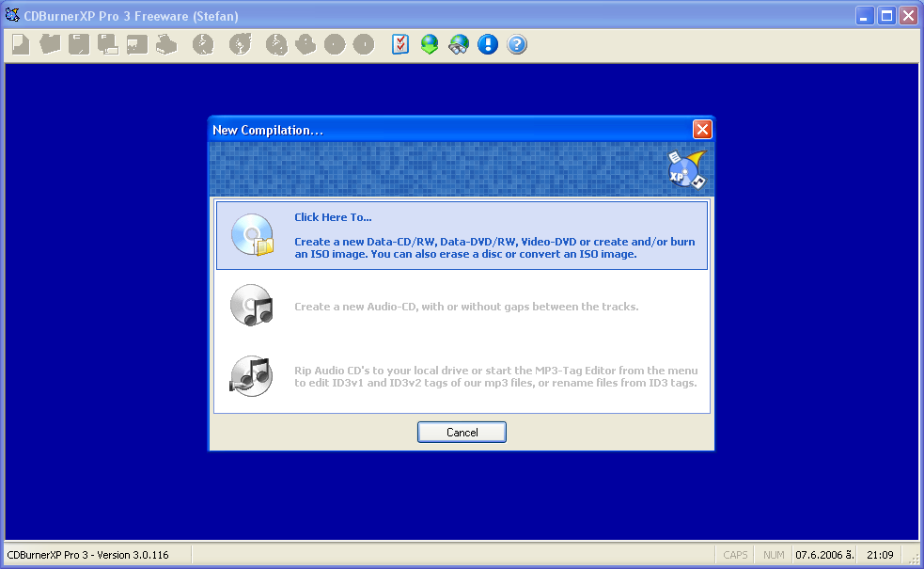This screenshot has height=569, width=924.
Task: Click the Cancel button
Action: coord(462,433)
